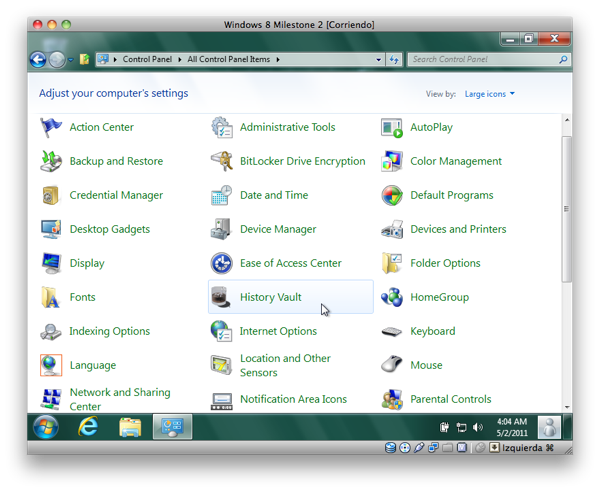
Task: Click the Credential Manager safe icon
Action: tap(51, 195)
